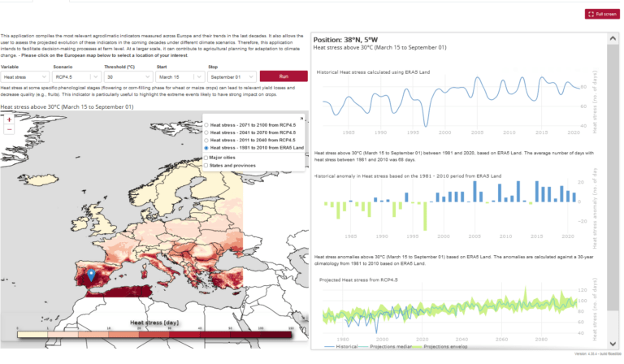Open the Stop date September 01 dropdown

232,76
